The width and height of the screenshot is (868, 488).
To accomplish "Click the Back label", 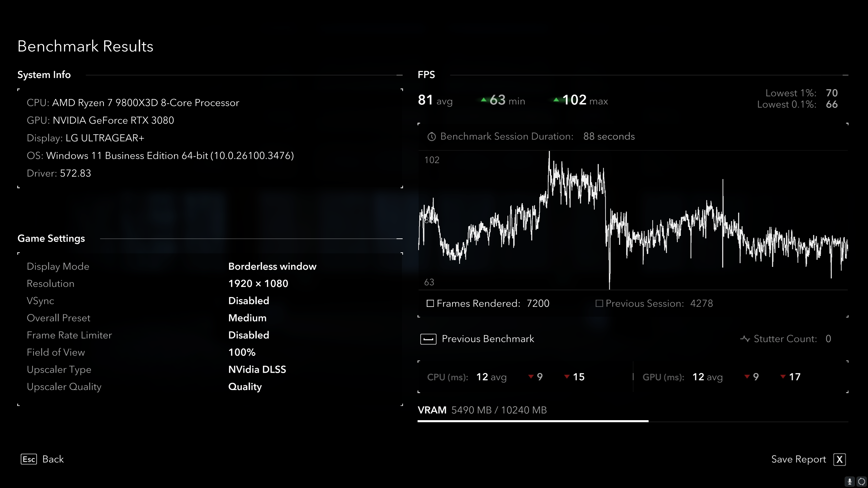I will pos(53,459).
